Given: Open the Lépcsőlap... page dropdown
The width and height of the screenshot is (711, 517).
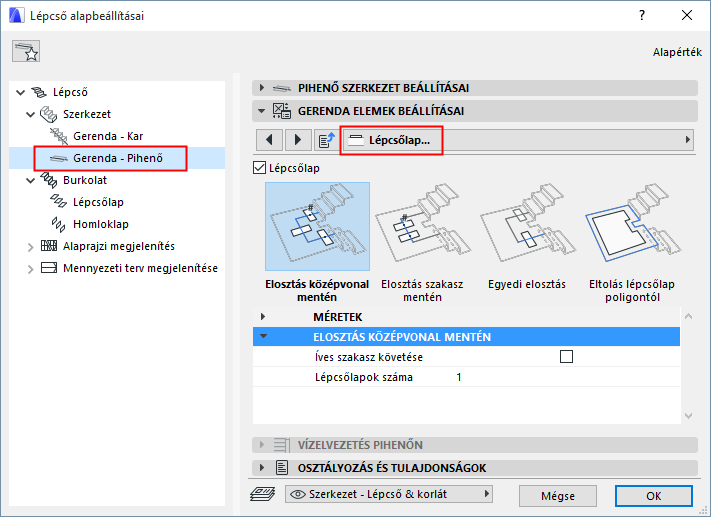Looking at the screenshot, I should pyautogui.click(x=519, y=140).
